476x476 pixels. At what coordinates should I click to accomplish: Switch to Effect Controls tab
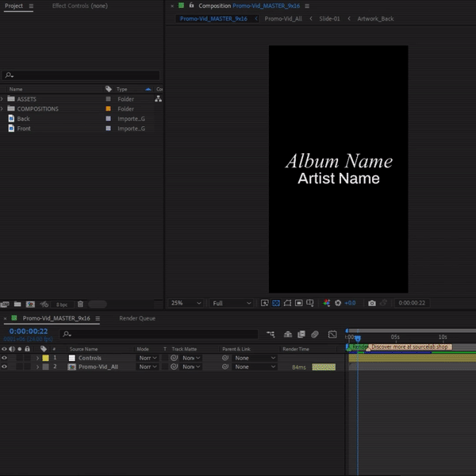79,6
